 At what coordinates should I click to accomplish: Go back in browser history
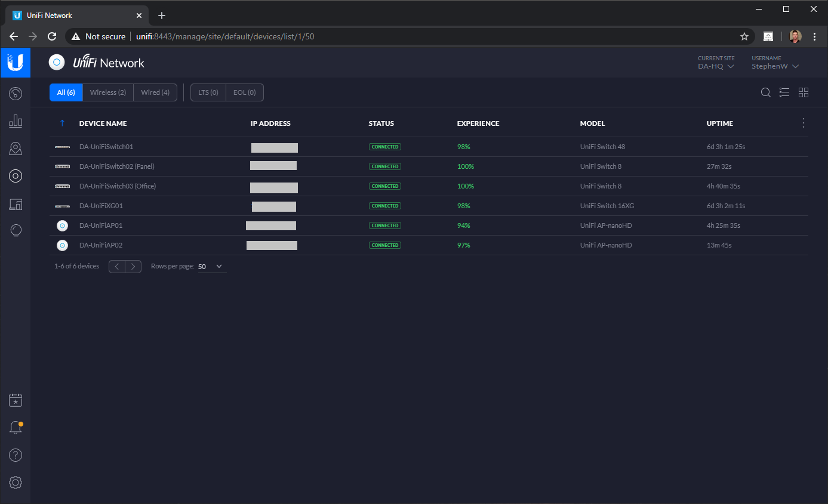pos(14,36)
